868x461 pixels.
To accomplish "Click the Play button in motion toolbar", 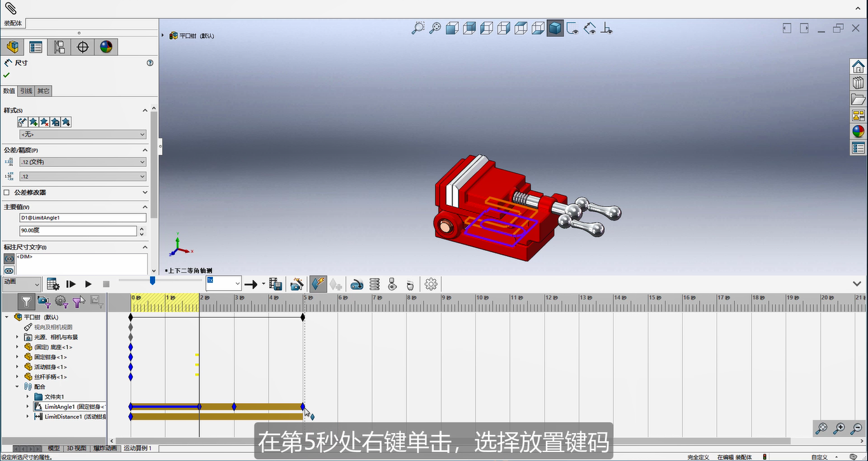I will [88, 284].
